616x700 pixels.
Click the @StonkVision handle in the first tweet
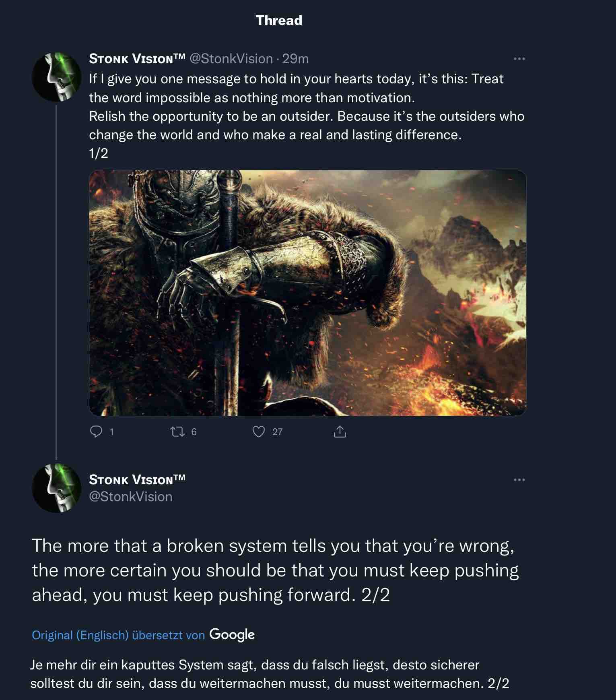[x=231, y=59]
